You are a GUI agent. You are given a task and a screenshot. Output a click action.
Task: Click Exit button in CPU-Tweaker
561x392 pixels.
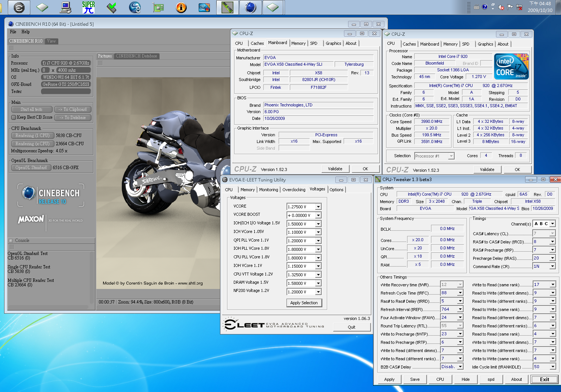pyautogui.click(x=545, y=379)
